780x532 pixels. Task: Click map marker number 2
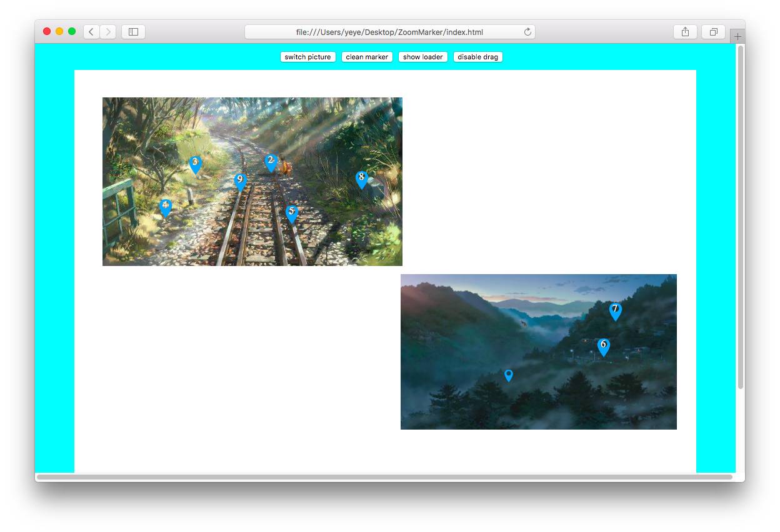271,164
